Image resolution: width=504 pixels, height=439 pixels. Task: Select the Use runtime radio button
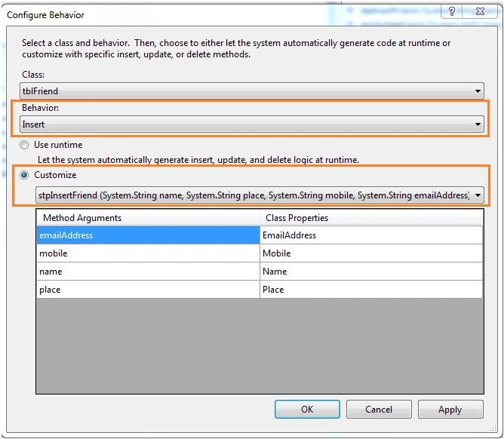pos(24,145)
